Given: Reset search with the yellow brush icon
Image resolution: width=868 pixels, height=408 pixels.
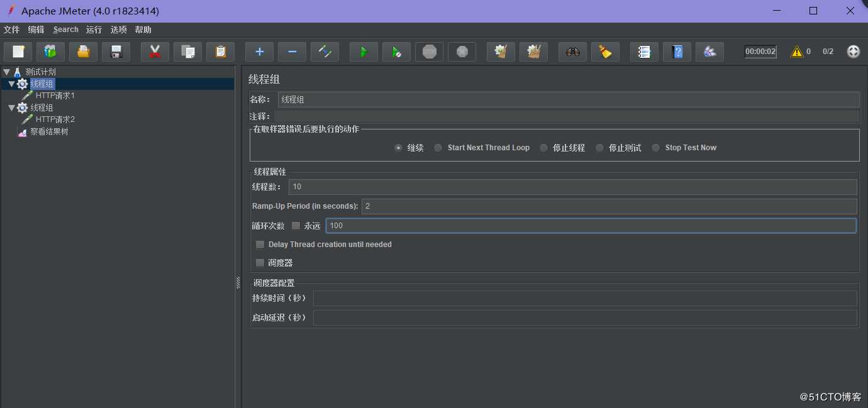Looking at the screenshot, I should [x=605, y=52].
